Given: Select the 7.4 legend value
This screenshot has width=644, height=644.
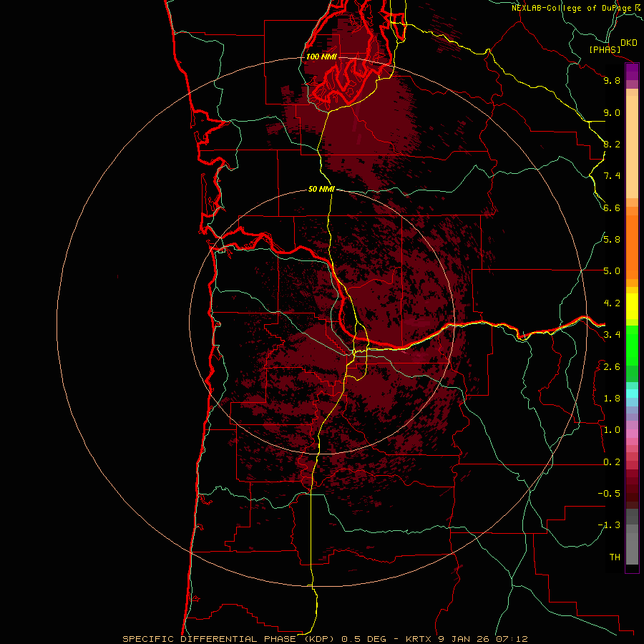Looking at the screenshot, I should tap(612, 176).
